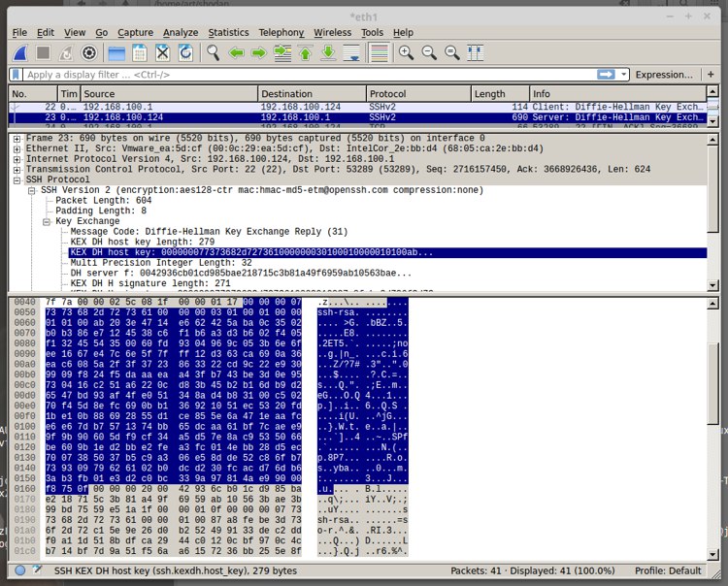
Task: Toggle auto-scroll during live capture
Action: pos(351,53)
